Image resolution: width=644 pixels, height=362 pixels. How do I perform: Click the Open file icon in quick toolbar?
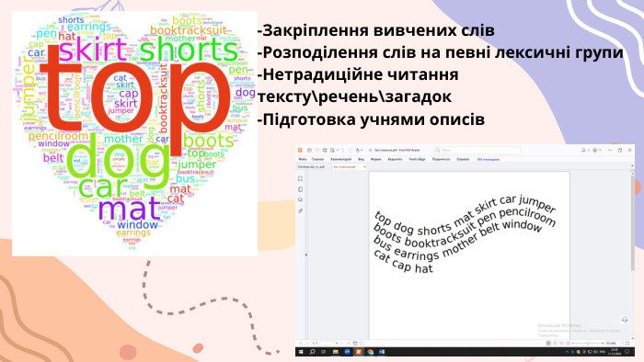pyautogui.click(x=310, y=151)
